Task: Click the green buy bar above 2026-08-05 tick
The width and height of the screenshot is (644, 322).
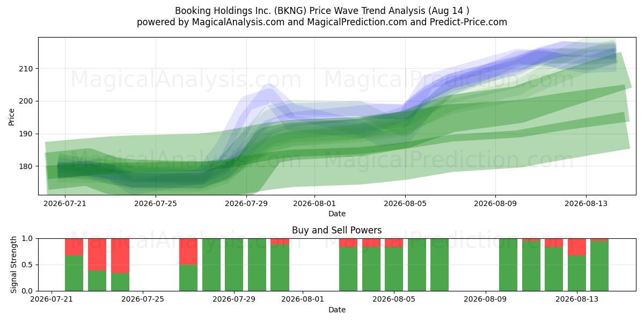Action: tap(394, 269)
